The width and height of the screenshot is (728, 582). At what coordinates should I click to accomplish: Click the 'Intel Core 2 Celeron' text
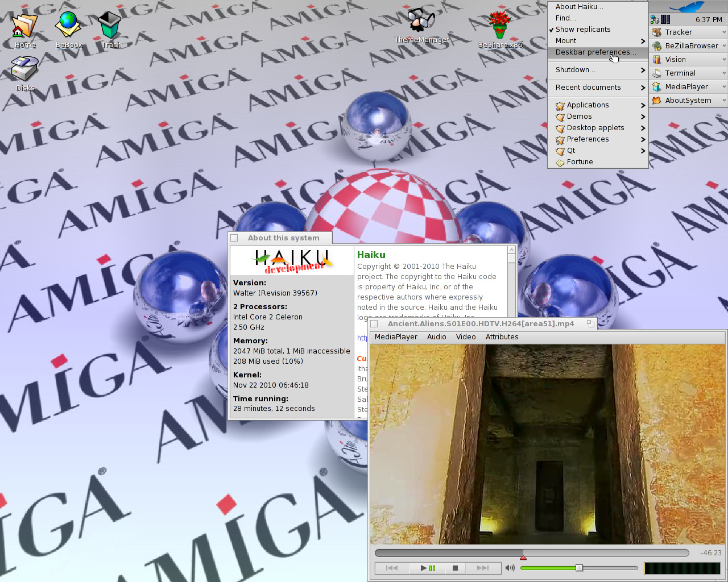(x=268, y=317)
